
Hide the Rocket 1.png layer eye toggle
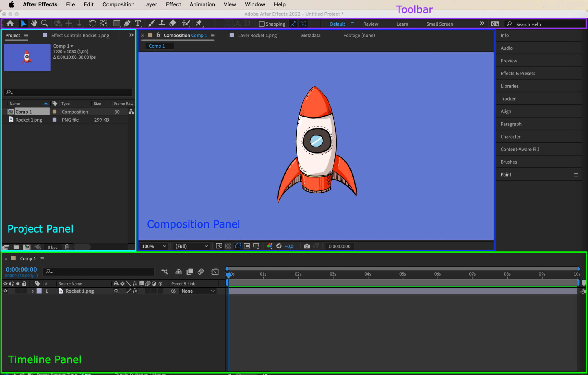(5, 291)
